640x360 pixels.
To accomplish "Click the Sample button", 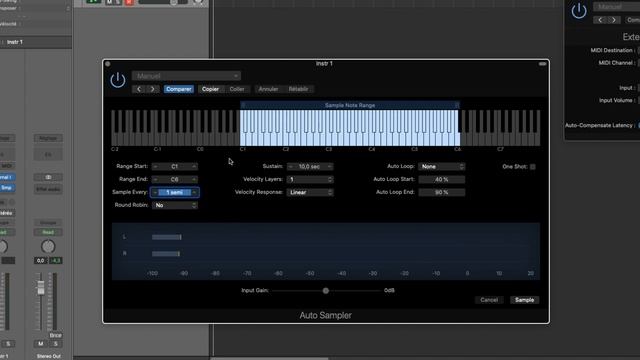I will click(524, 300).
